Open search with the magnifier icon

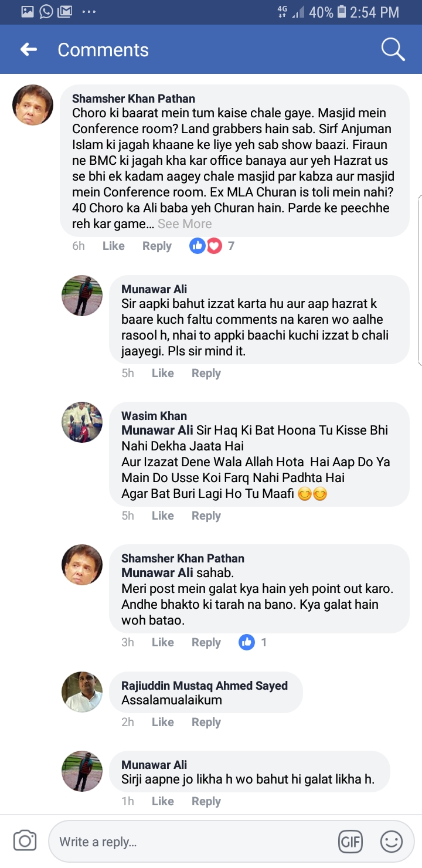[x=393, y=50]
